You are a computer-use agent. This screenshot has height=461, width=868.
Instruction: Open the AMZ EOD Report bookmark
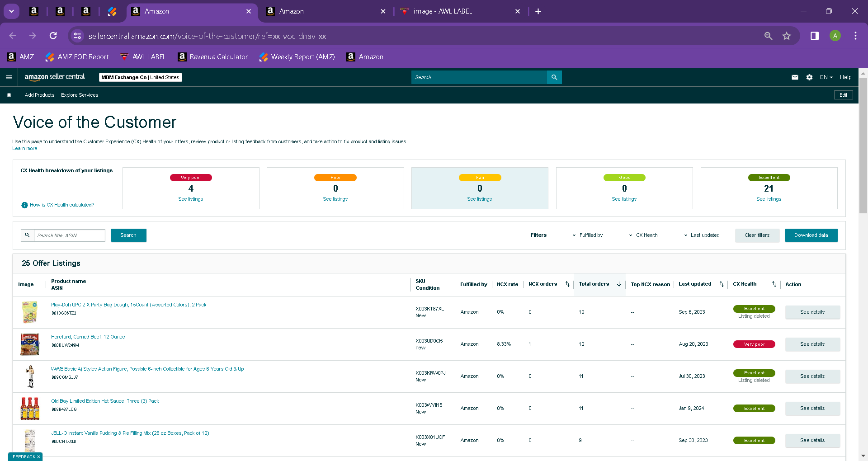[x=77, y=57]
